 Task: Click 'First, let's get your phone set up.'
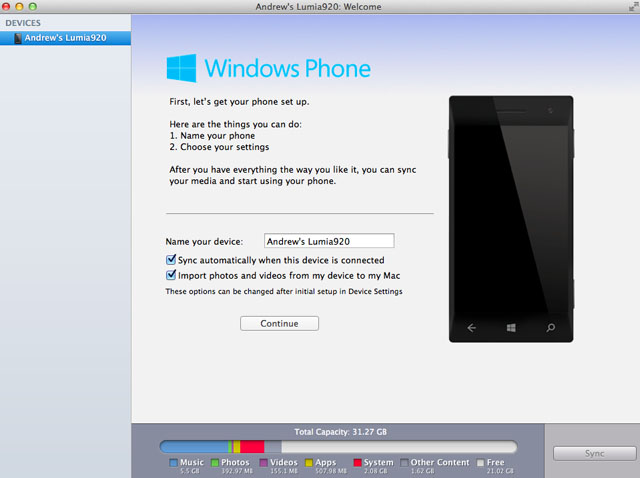tap(239, 102)
